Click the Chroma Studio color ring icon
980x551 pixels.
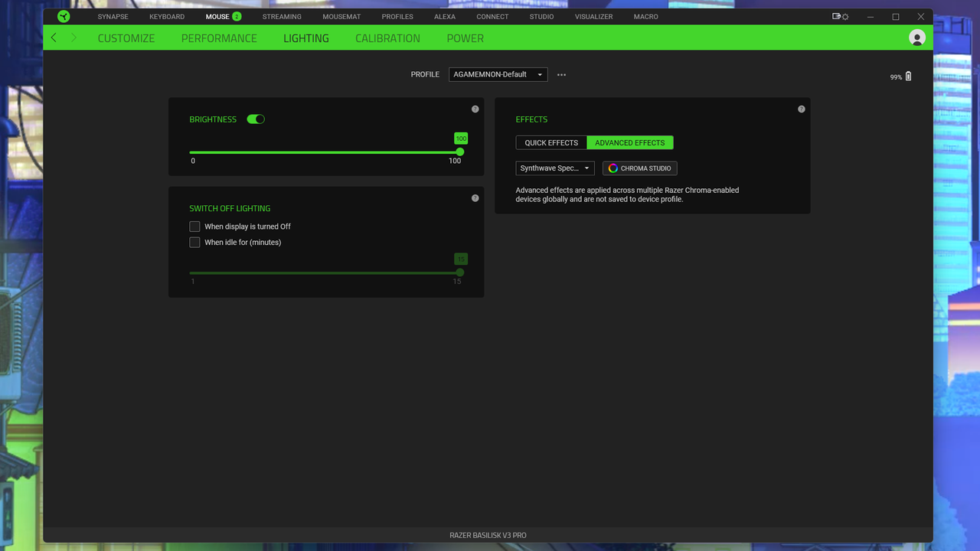click(612, 168)
